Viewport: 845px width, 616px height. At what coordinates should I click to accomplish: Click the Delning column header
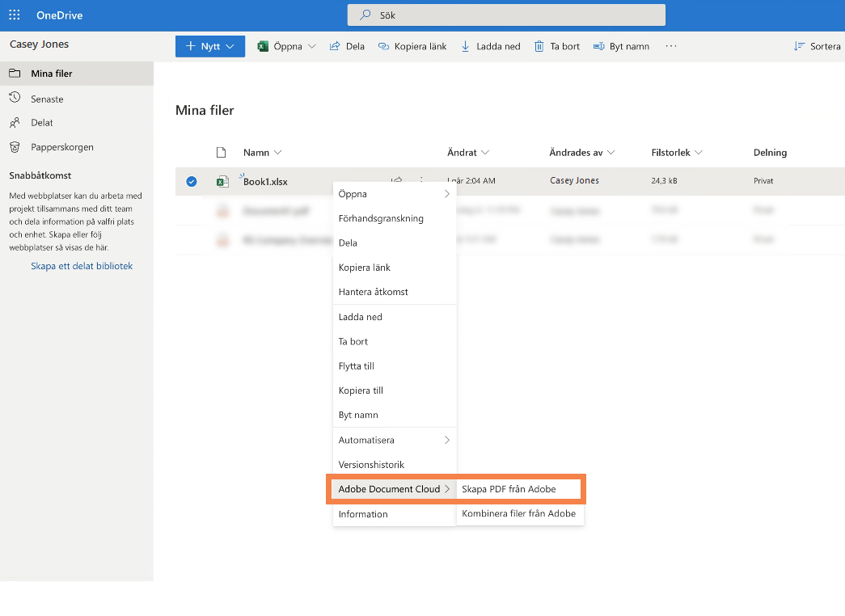[x=770, y=153]
